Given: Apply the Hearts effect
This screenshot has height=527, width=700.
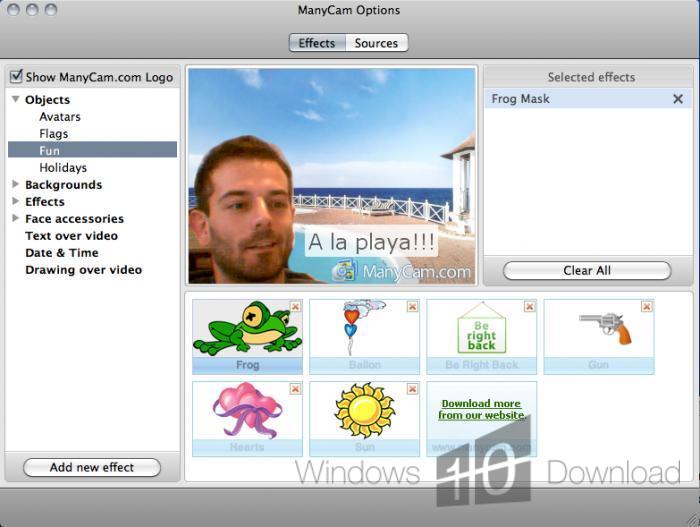Looking at the screenshot, I should pos(247,419).
